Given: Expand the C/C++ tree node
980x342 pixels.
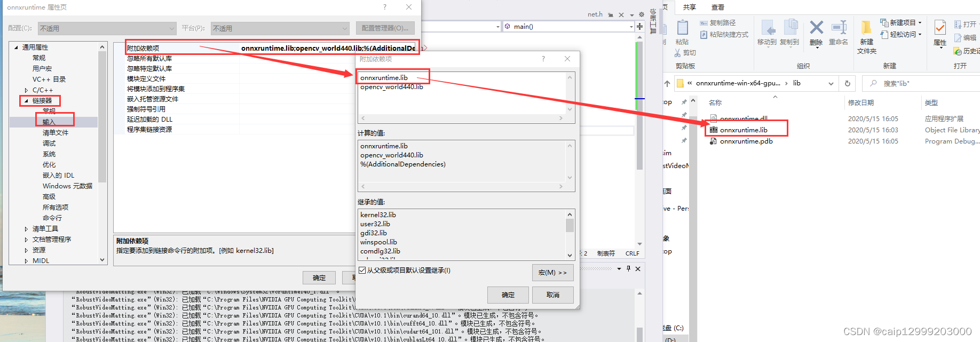Looking at the screenshot, I should 26,90.
